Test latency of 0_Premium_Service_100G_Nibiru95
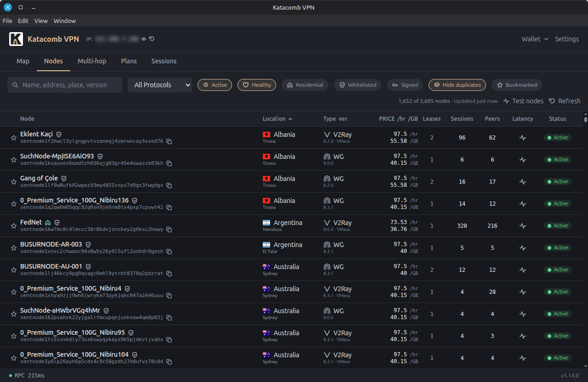Viewport: 588px width, 382px height. coord(523,336)
